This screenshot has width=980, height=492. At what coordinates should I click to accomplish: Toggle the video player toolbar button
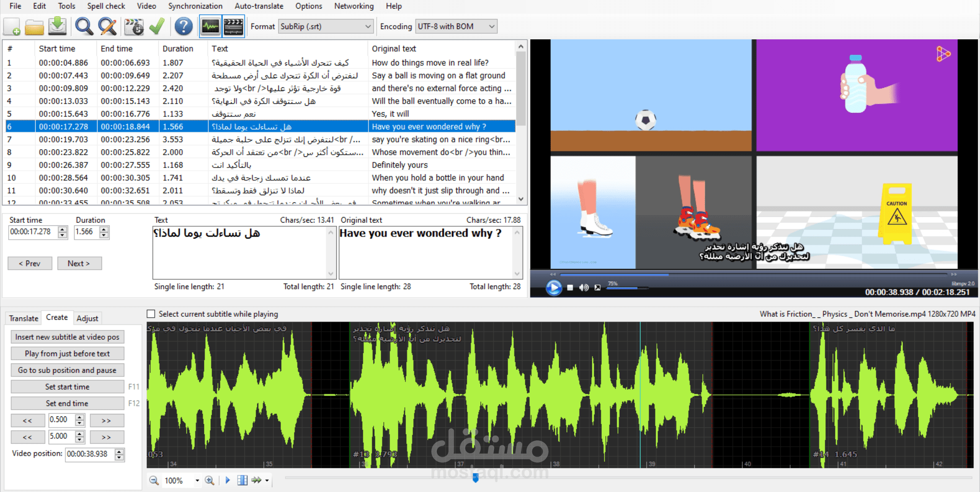click(x=233, y=27)
